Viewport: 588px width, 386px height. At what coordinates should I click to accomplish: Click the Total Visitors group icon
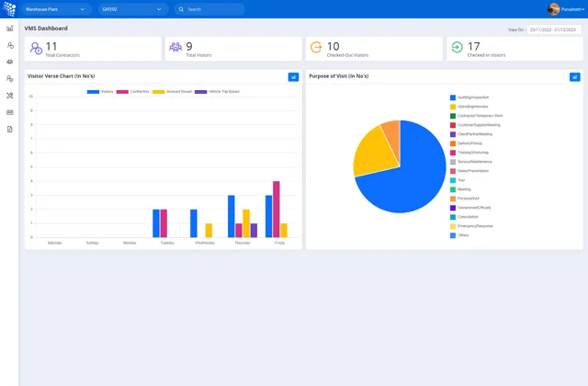(x=175, y=47)
